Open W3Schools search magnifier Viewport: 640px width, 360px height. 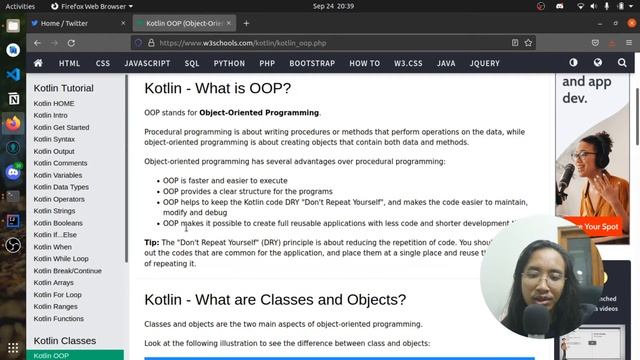point(622,62)
